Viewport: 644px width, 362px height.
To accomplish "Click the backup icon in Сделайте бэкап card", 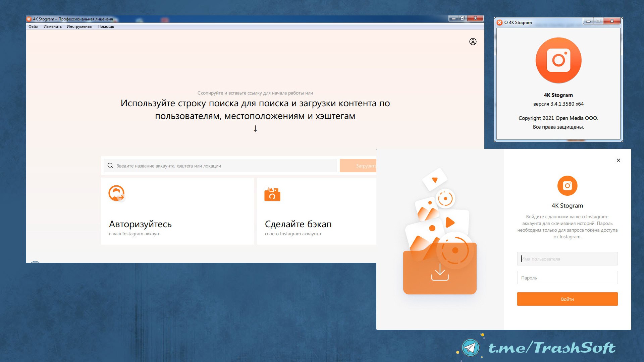I will click(272, 194).
